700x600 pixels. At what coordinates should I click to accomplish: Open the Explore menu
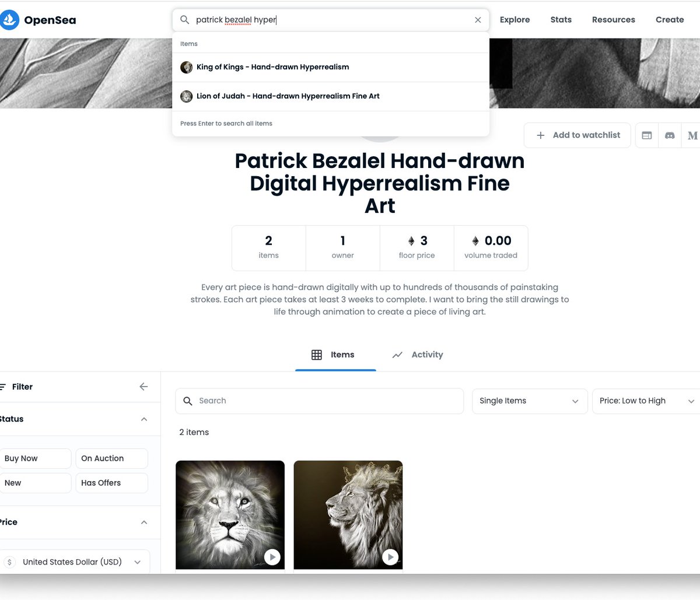point(515,20)
